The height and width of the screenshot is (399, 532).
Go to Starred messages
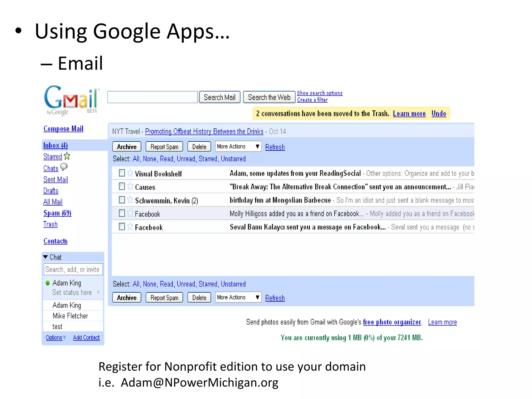(52, 157)
